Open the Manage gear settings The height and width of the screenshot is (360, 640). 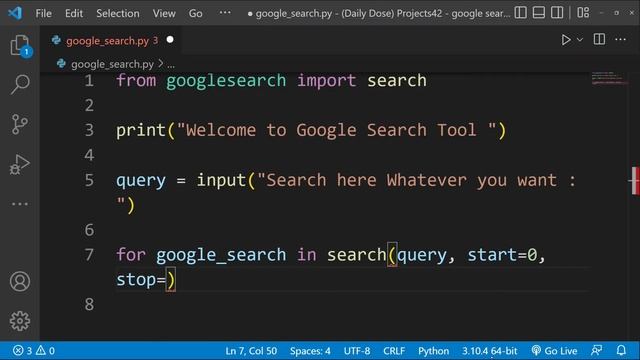pos(20,321)
